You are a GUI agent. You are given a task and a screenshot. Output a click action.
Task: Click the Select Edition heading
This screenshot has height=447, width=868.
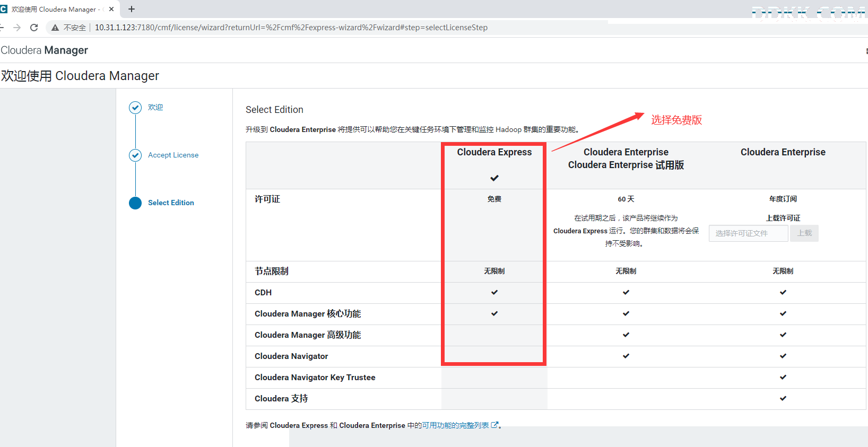[274, 110]
